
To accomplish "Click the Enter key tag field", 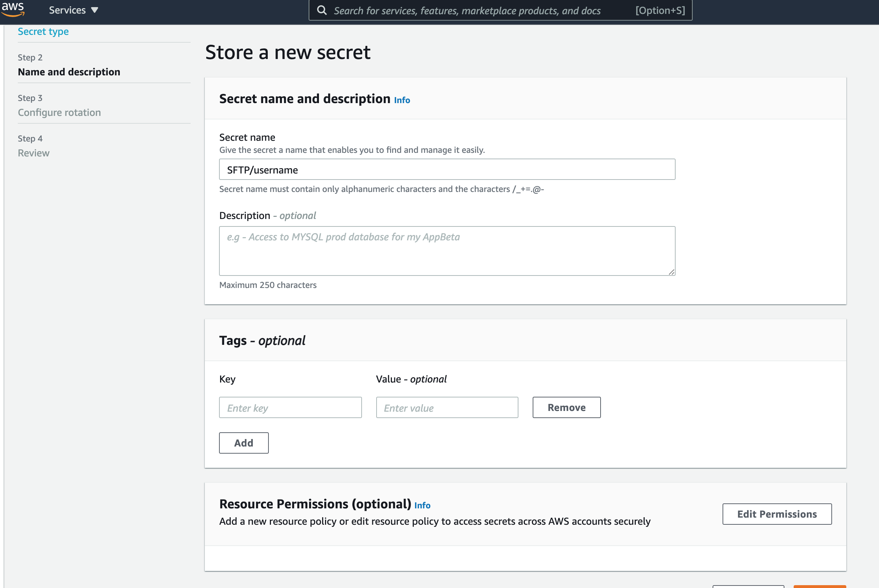I will (x=290, y=407).
